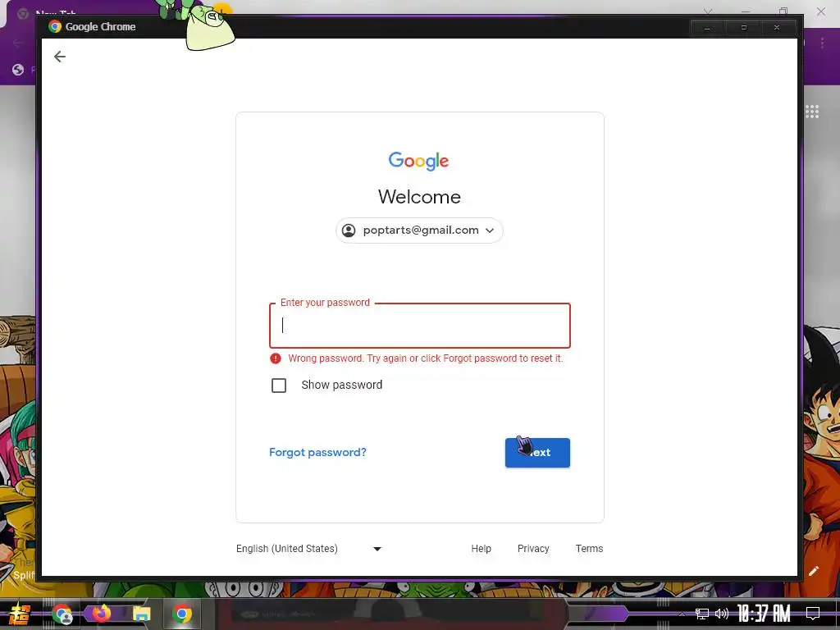This screenshot has height=630, width=840.
Task: Submit with the blue Next button
Action: click(537, 453)
